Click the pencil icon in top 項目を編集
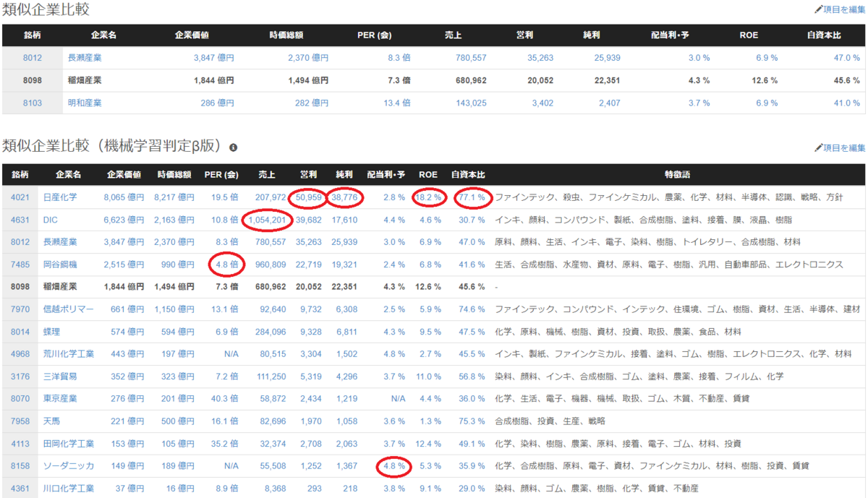 [x=818, y=10]
